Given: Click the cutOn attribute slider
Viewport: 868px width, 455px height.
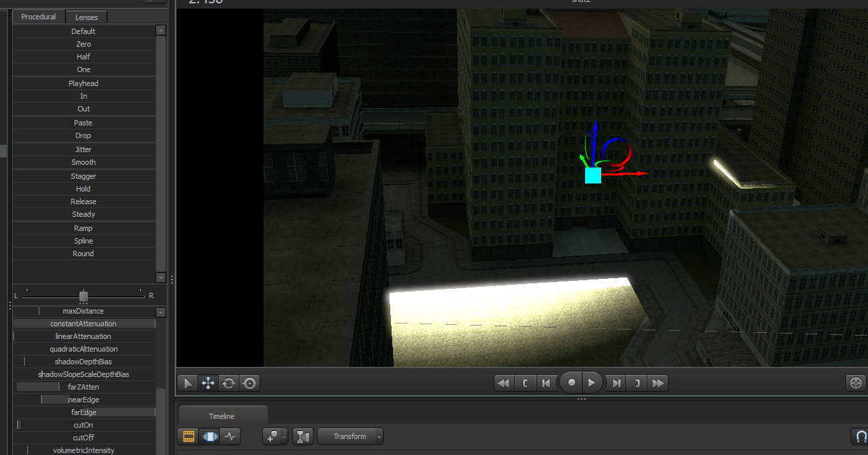Looking at the screenshot, I should [84, 425].
